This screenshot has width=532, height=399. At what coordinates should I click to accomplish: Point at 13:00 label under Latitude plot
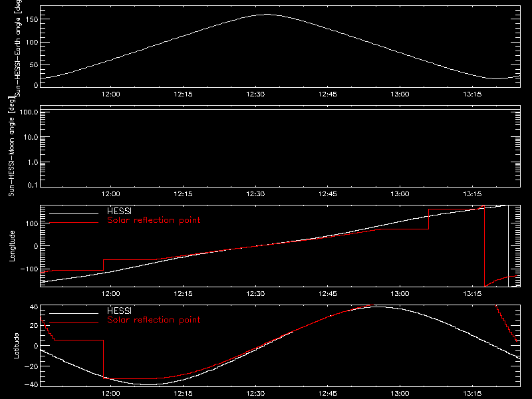pos(400,393)
